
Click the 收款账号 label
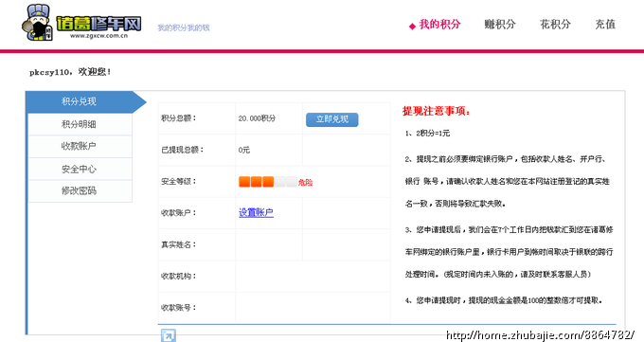[179, 308]
